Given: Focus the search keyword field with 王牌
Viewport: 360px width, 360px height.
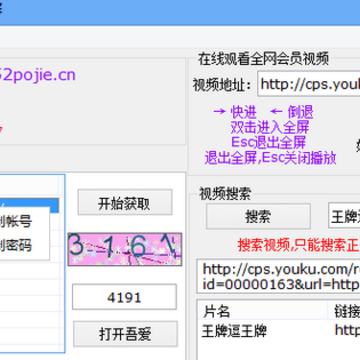Looking at the screenshot, I should point(344,216).
